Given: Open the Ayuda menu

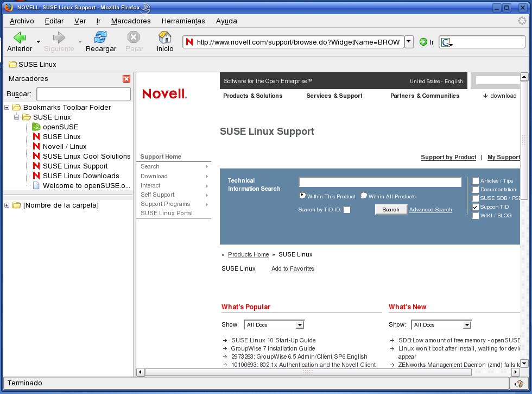Looking at the screenshot, I should point(227,21).
